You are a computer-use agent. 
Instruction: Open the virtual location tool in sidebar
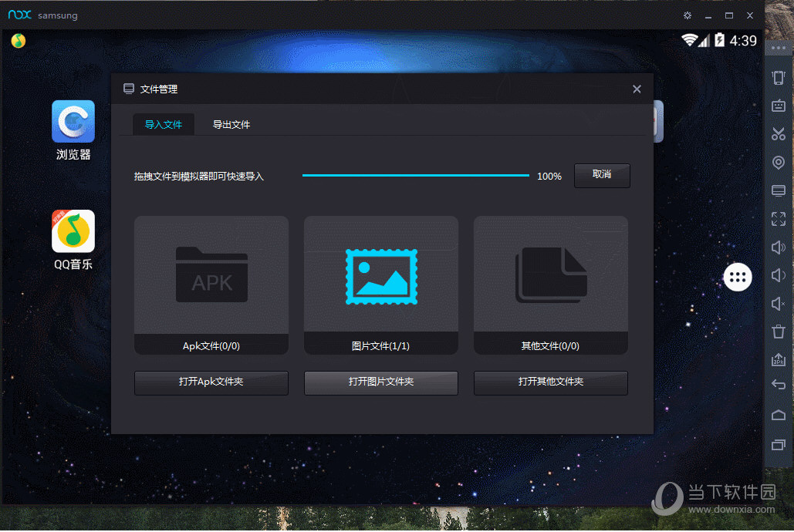click(x=778, y=162)
